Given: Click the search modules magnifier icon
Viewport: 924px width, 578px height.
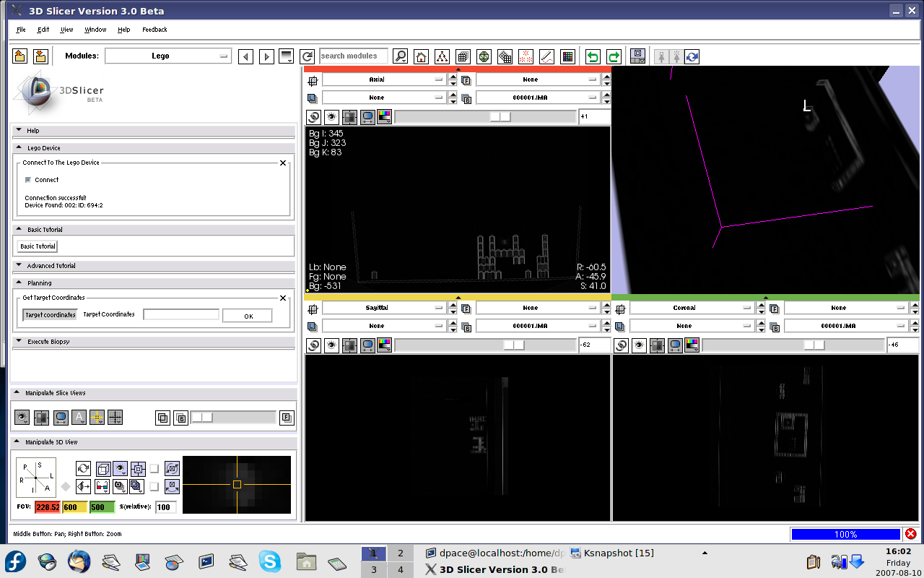Looking at the screenshot, I should pos(400,56).
